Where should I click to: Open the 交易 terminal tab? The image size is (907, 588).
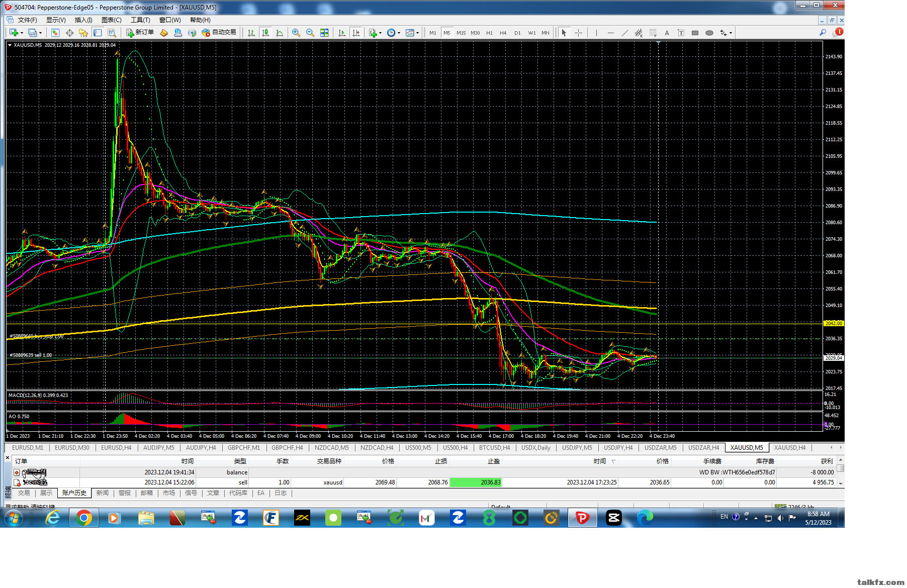pos(24,493)
